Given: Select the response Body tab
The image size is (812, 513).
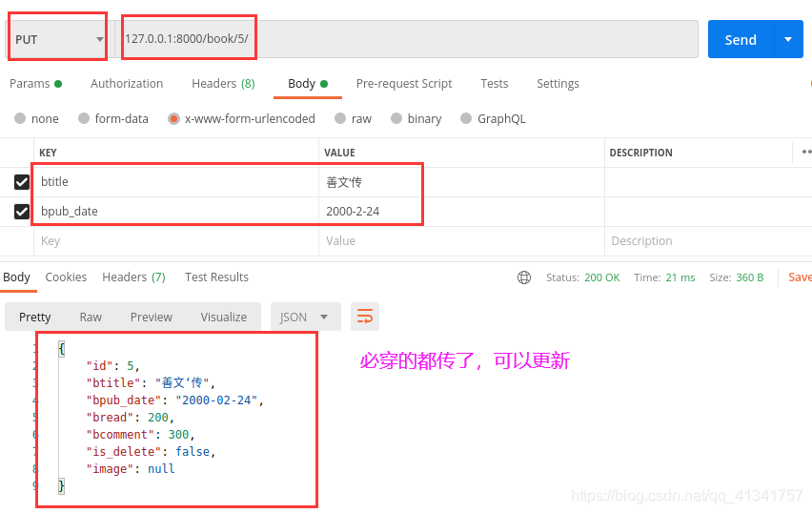Looking at the screenshot, I should 16,277.
